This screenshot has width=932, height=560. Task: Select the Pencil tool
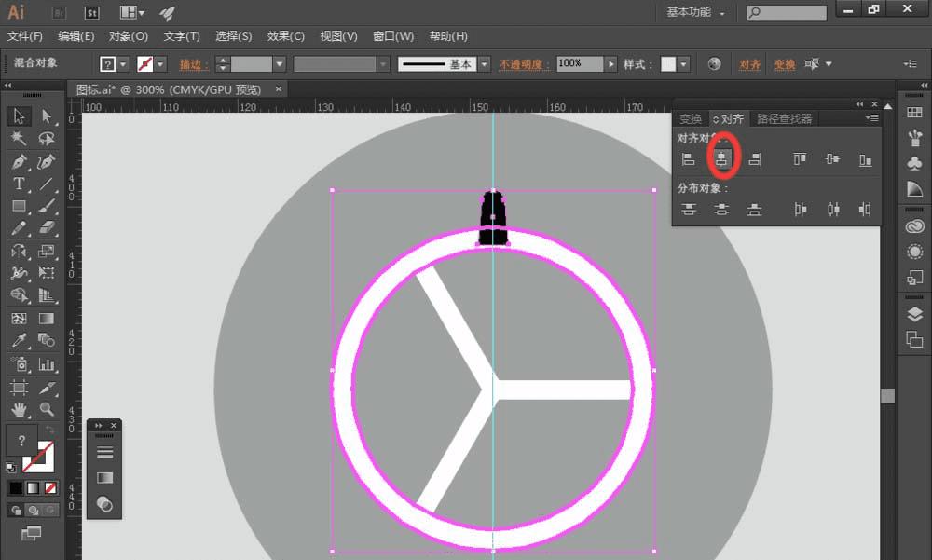[19, 228]
